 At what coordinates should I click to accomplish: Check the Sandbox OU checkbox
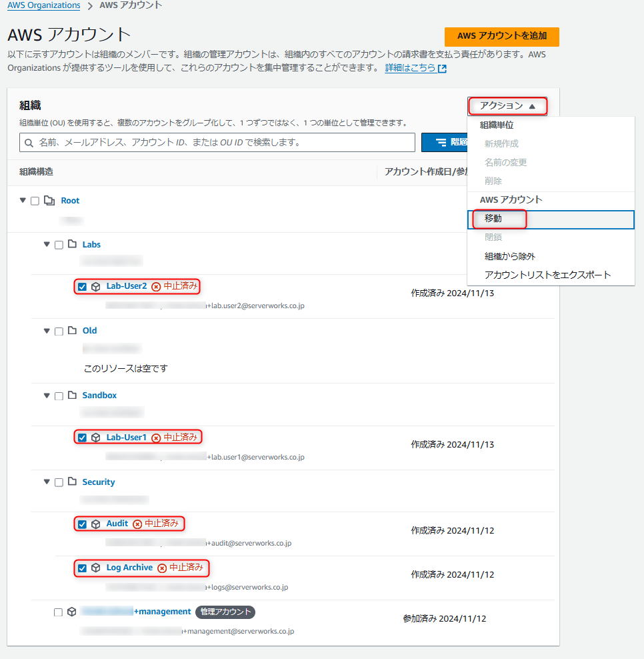59,396
